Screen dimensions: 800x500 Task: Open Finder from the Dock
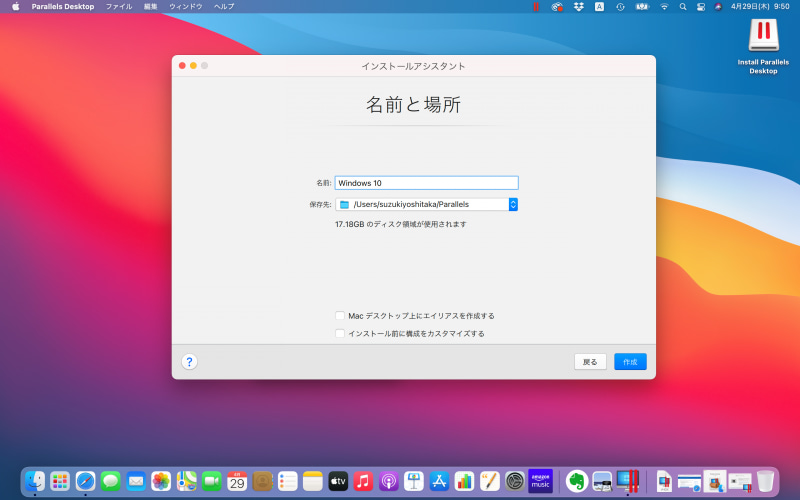tap(35, 481)
